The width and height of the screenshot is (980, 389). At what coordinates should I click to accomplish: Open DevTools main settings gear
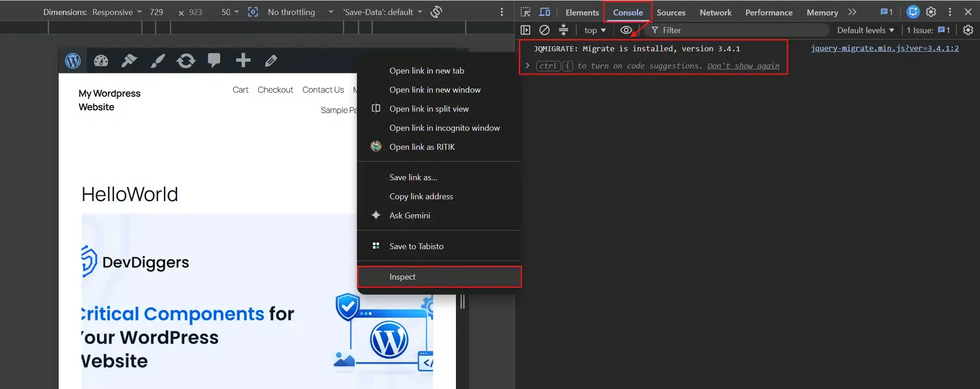(x=931, y=12)
